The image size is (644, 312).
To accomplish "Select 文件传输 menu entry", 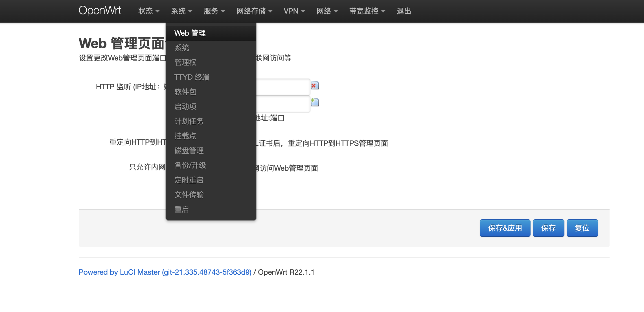I will [211, 195].
